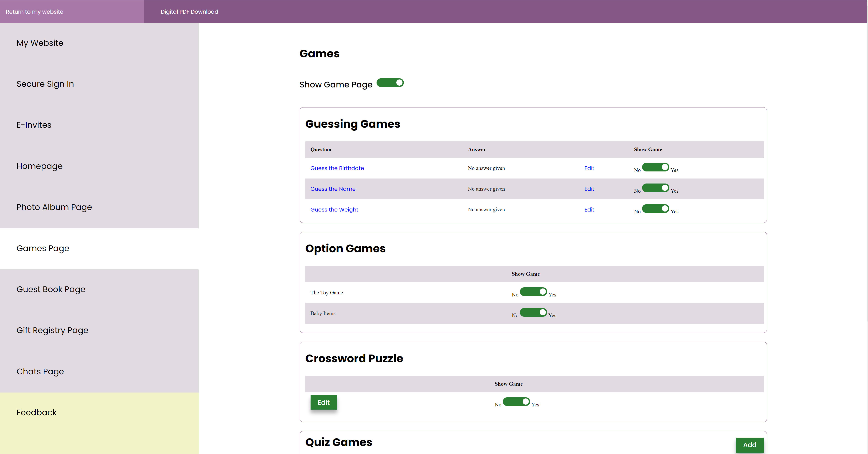Open the Guess the Birthdate question link
Viewport: 868px width, 454px height.
point(337,168)
